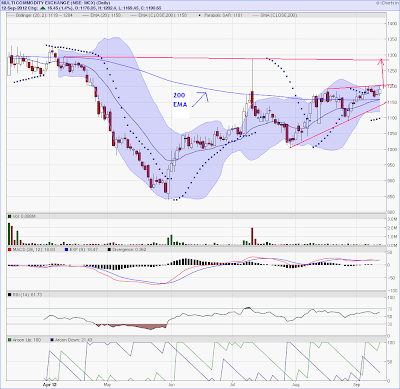Click the RSI (14) legend black square

9,295
